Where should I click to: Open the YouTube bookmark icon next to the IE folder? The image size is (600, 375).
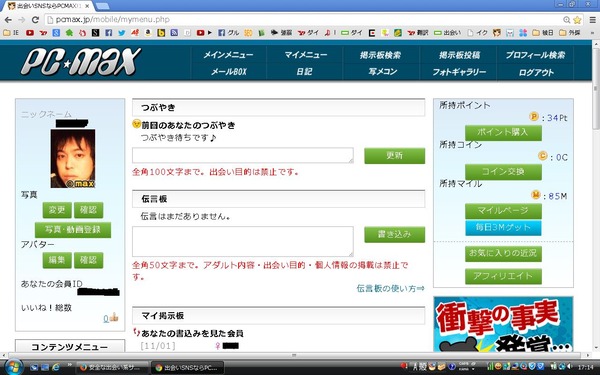point(30,33)
